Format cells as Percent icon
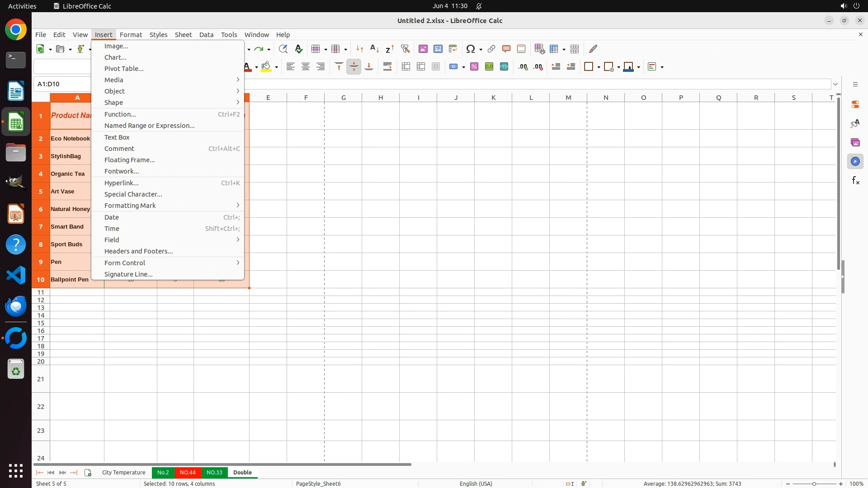The image size is (868, 488). click(474, 67)
